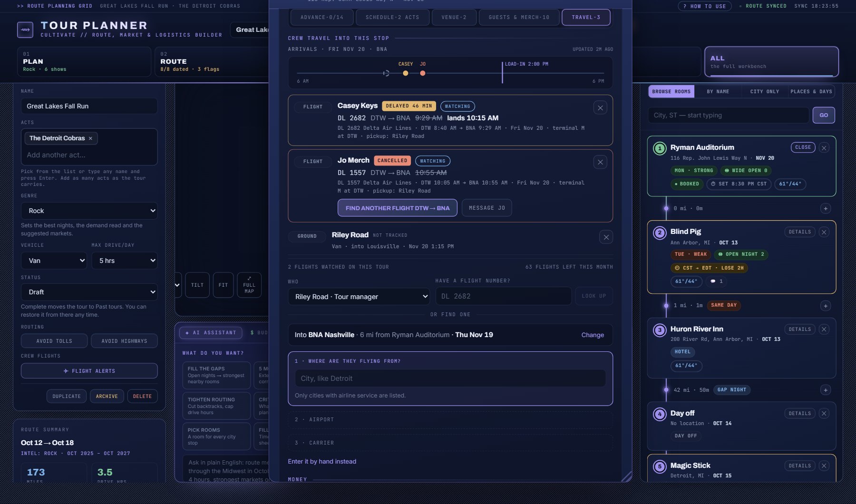Expand step 3 Carrier section
The image size is (856, 504).
[450, 443]
